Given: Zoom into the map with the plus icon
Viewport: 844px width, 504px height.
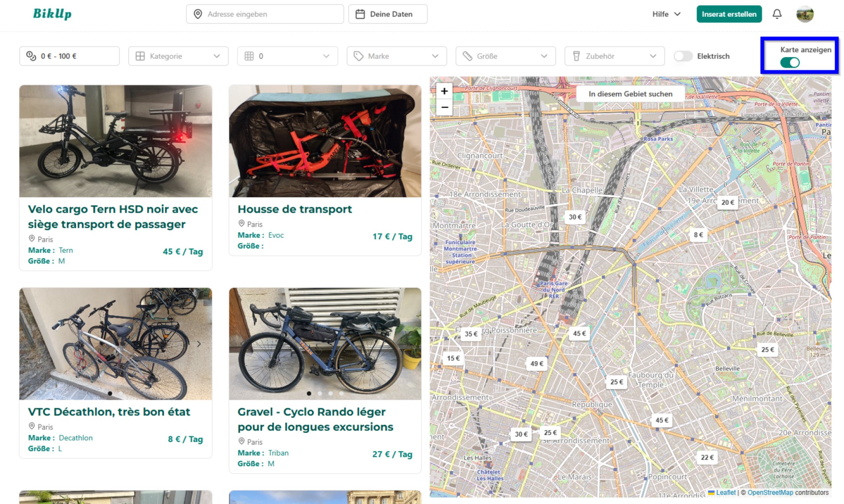Looking at the screenshot, I should pos(444,91).
